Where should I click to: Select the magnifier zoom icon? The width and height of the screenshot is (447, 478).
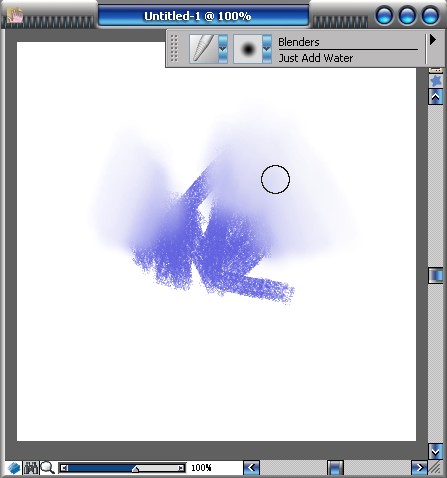coord(47,468)
